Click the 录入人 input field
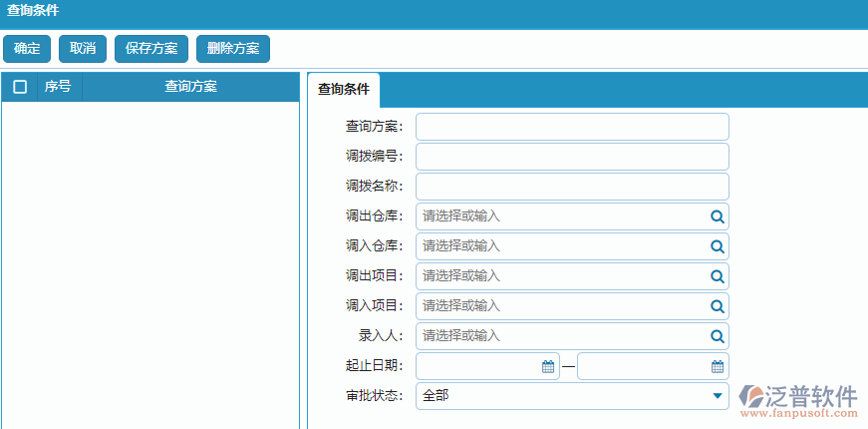The height and width of the screenshot is (429, 868). point(572,336)
